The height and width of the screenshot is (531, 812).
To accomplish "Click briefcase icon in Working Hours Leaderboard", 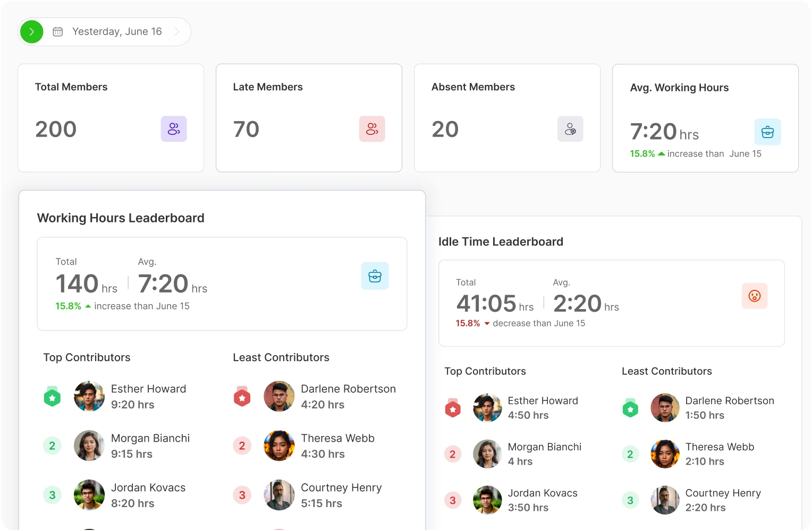I will coord(375,276).
